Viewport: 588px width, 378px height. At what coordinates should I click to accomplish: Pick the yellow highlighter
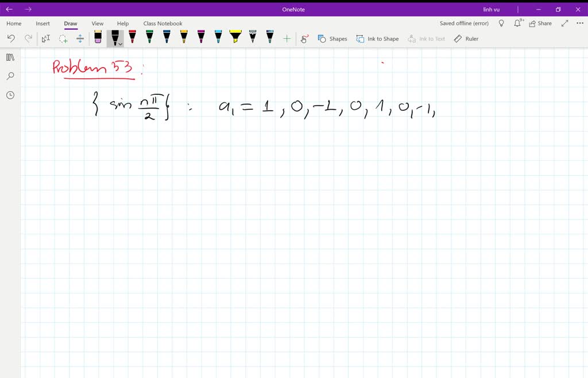235,38
